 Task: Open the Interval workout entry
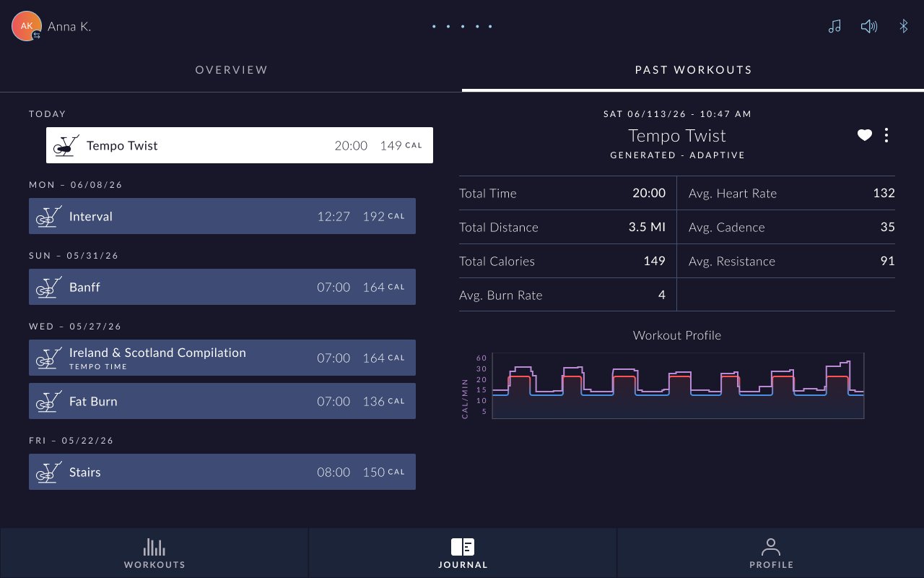[222, 216]
